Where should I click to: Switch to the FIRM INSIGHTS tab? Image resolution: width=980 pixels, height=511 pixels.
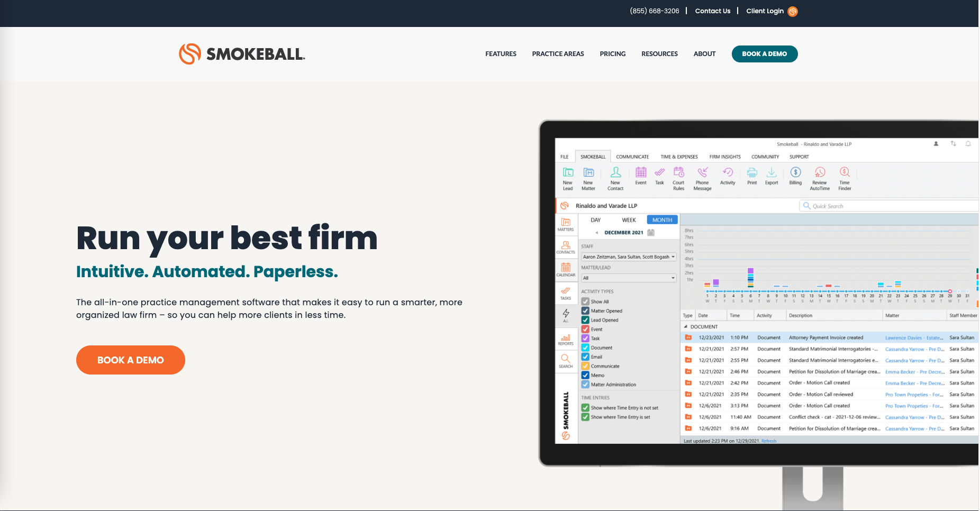pyautogui.click(x=725, y=157)
